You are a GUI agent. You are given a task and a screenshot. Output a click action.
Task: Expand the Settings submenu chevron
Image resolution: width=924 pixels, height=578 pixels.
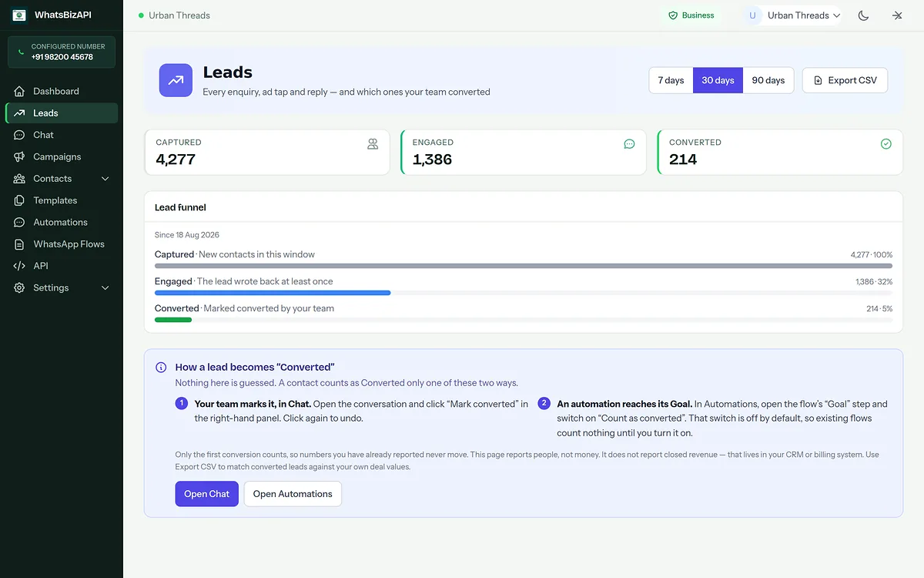point(105,287)
